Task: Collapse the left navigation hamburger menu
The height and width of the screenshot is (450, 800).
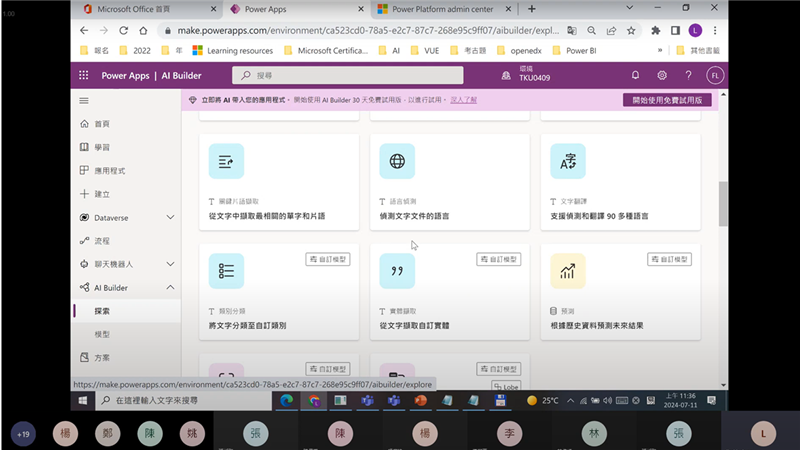Action: pyautogui.click(x=84, y=101)
